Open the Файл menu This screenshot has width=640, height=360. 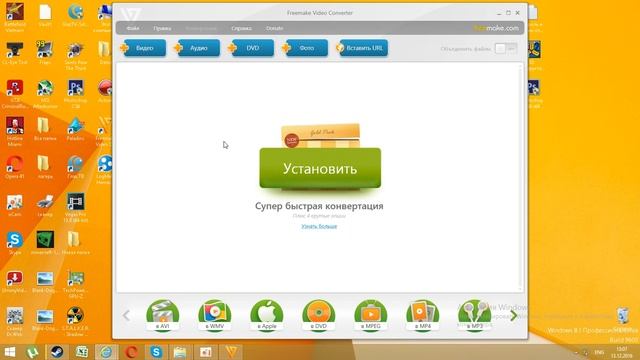133,28
